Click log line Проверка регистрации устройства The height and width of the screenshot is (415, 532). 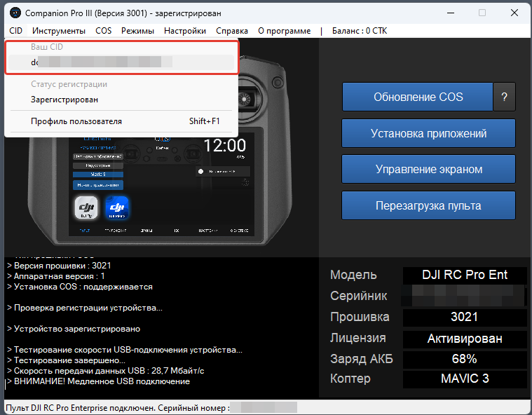pyautogui.click(x=85, y=308)
